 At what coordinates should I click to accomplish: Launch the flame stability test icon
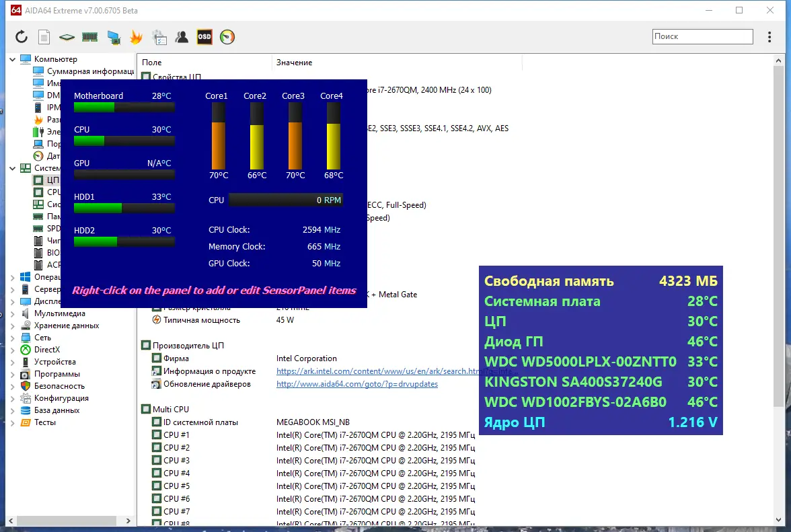pos(136,37)
